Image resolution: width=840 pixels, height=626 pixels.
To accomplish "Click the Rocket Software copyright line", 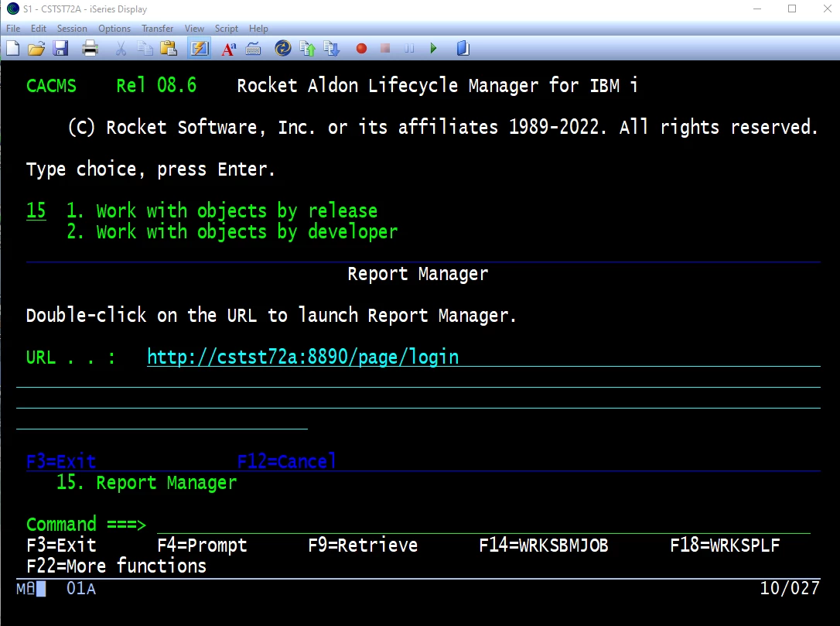I will 443,127.
